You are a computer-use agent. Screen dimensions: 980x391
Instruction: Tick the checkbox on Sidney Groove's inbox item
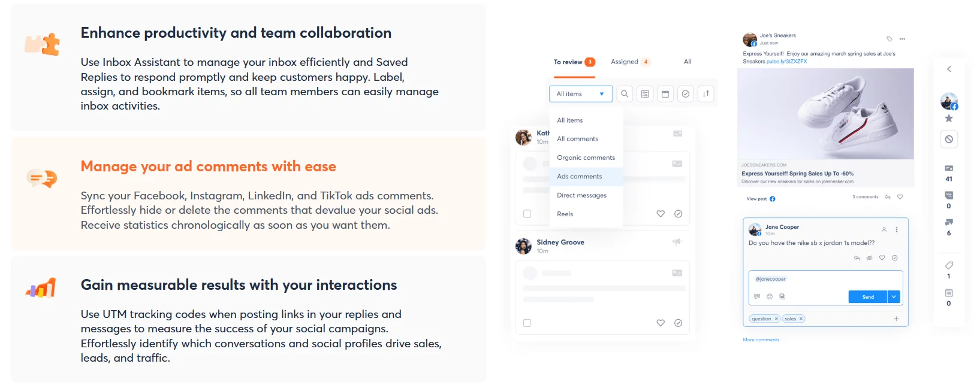coord(527,323)
